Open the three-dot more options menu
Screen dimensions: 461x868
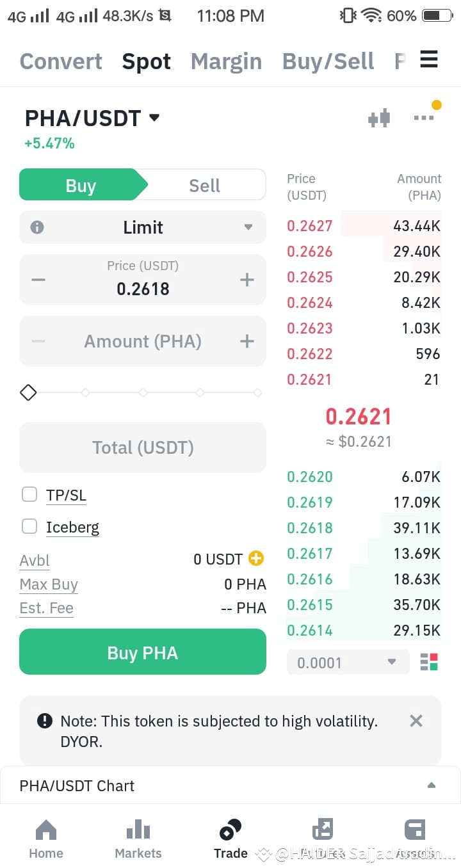pyautogui.click(x=424, y=118)
